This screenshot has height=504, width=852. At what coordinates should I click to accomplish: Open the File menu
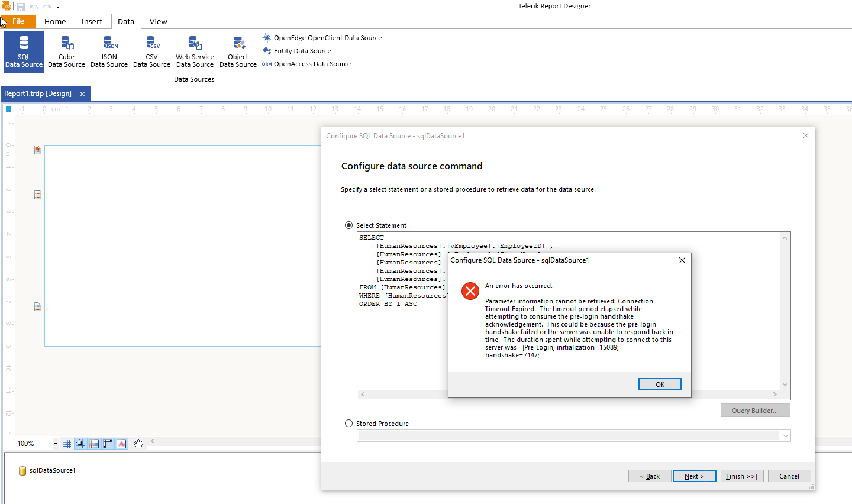pos(18,21)
